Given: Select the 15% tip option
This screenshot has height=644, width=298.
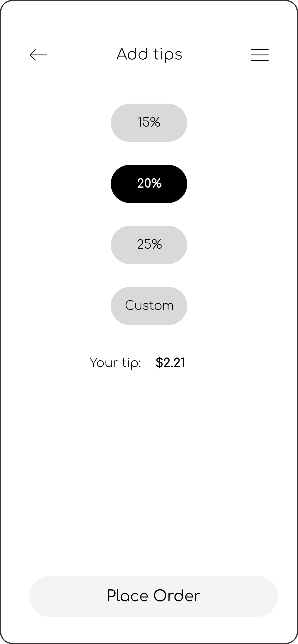Looking at the screenshot, I should 149,123.
